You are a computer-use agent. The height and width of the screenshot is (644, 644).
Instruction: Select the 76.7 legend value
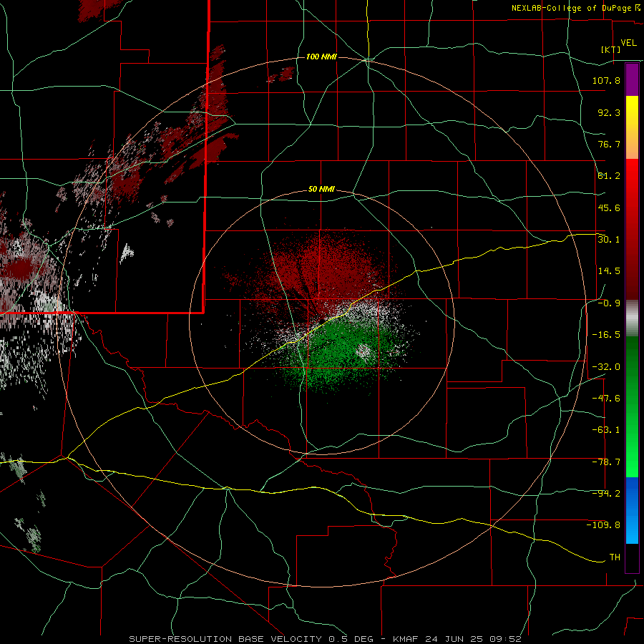pyautogui.click(x=609, y=144)
